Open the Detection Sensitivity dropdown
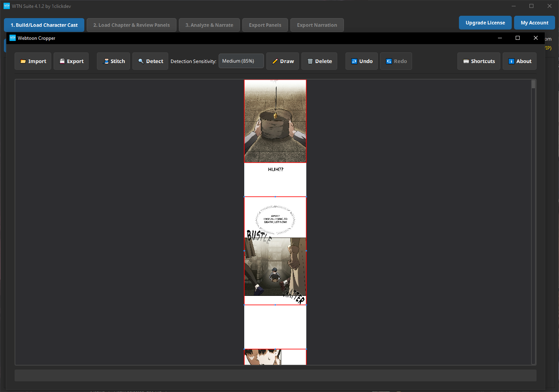This screenshot has width=559, height=392. pyautogui.click(x=241, y=61)
